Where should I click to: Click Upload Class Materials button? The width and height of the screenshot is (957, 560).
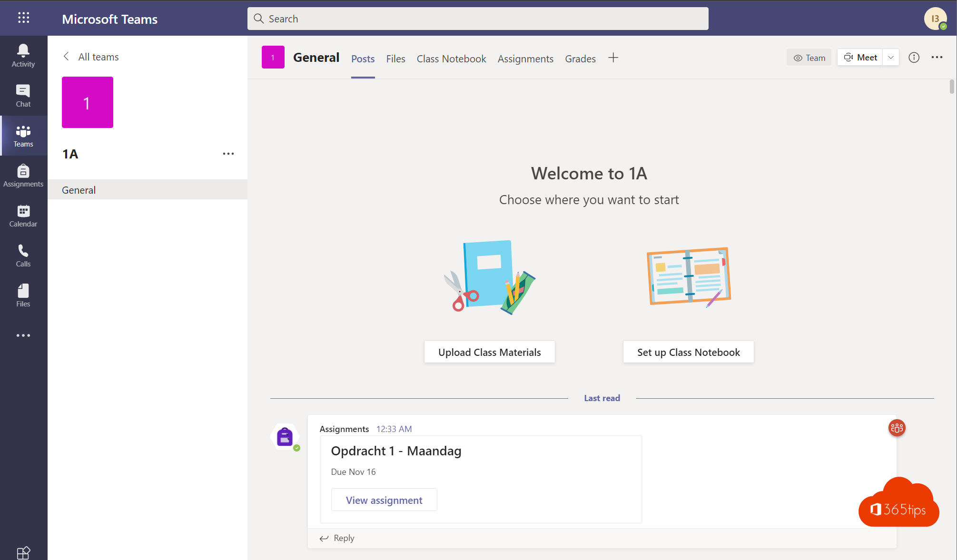(x=489, y=352)
